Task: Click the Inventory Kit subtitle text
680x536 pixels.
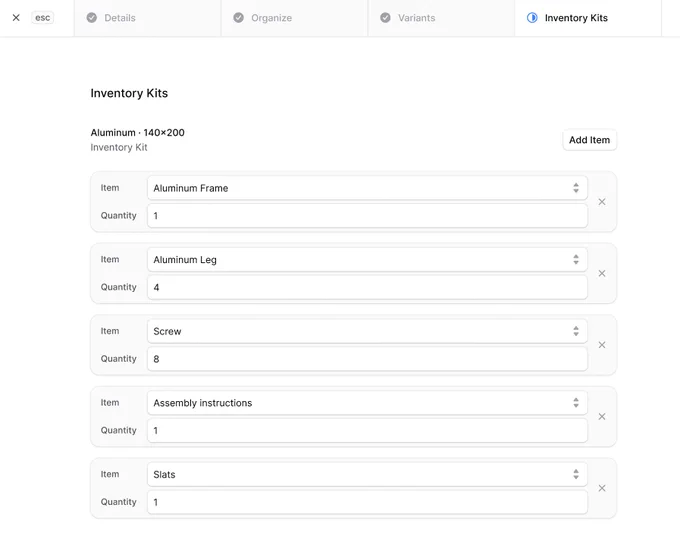Action: tap(119, 147)
